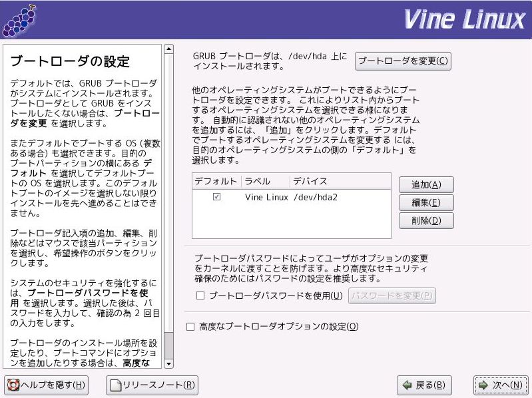Enable 高度なブートローダオプションの設定 checkbox

(x=190, y=327)
